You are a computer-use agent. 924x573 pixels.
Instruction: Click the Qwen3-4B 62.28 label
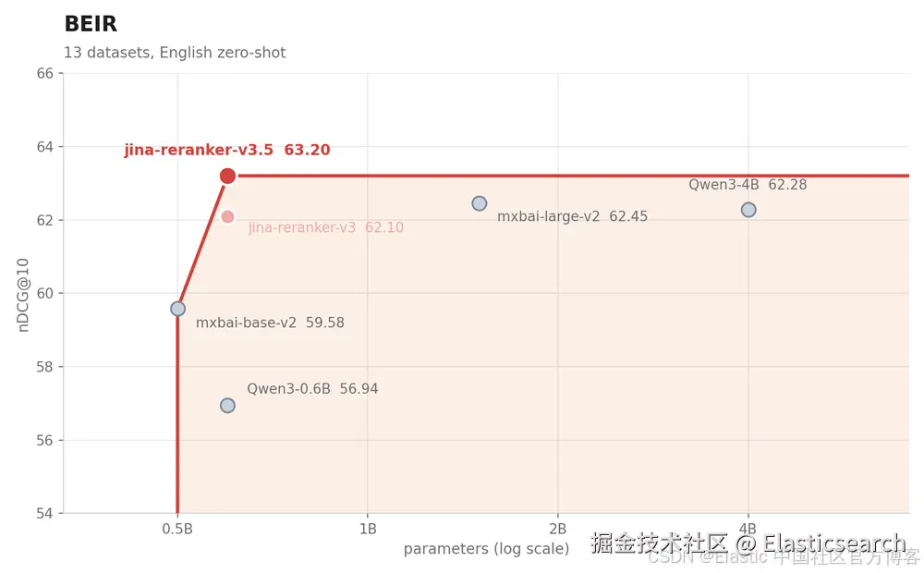(748, 185)
